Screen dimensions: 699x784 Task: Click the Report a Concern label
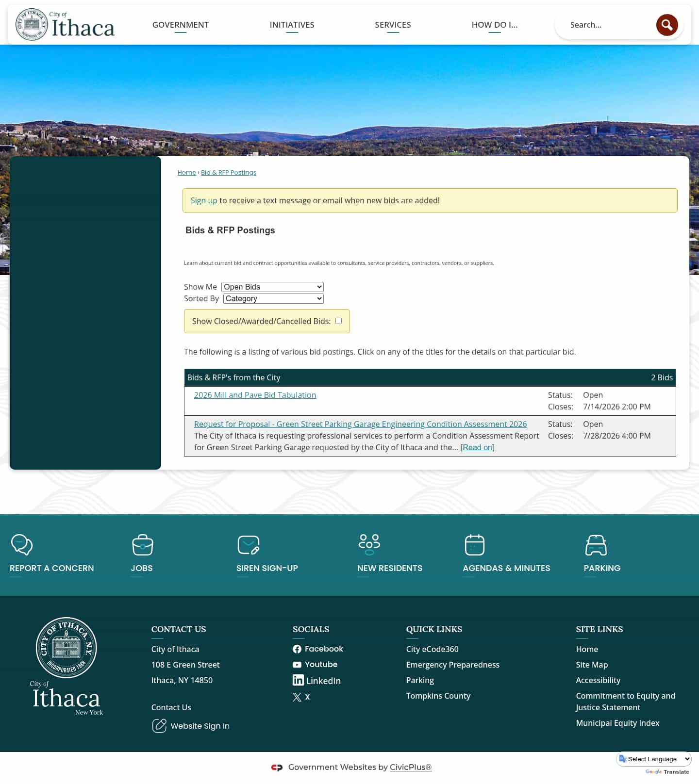(x=52, y=568)
